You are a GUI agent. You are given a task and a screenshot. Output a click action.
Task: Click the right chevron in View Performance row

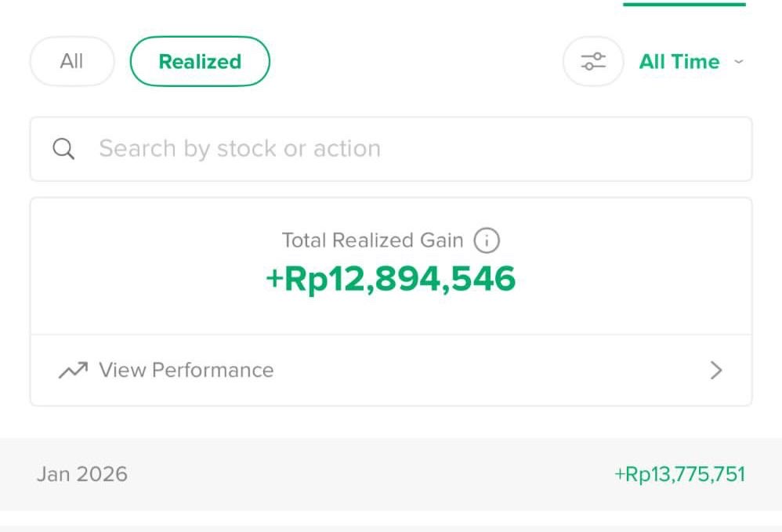(x=715, y=371)
